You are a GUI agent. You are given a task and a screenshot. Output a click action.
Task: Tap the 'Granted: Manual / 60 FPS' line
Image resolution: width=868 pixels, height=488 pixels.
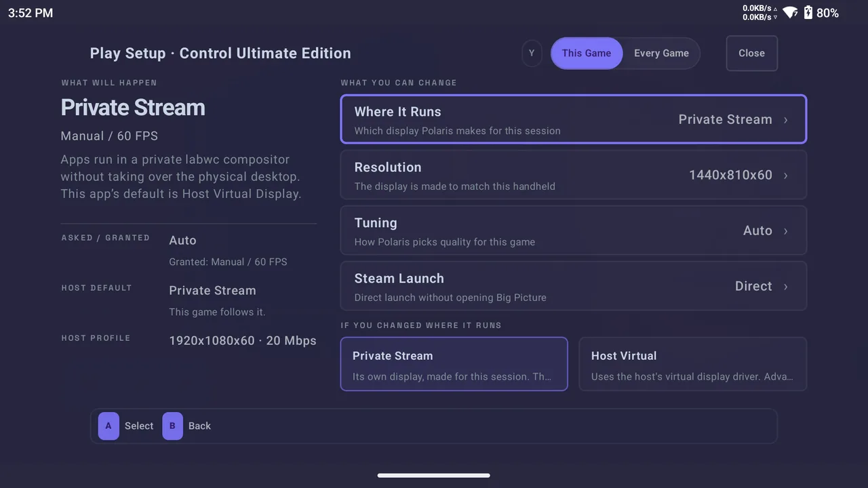[228, 262]
